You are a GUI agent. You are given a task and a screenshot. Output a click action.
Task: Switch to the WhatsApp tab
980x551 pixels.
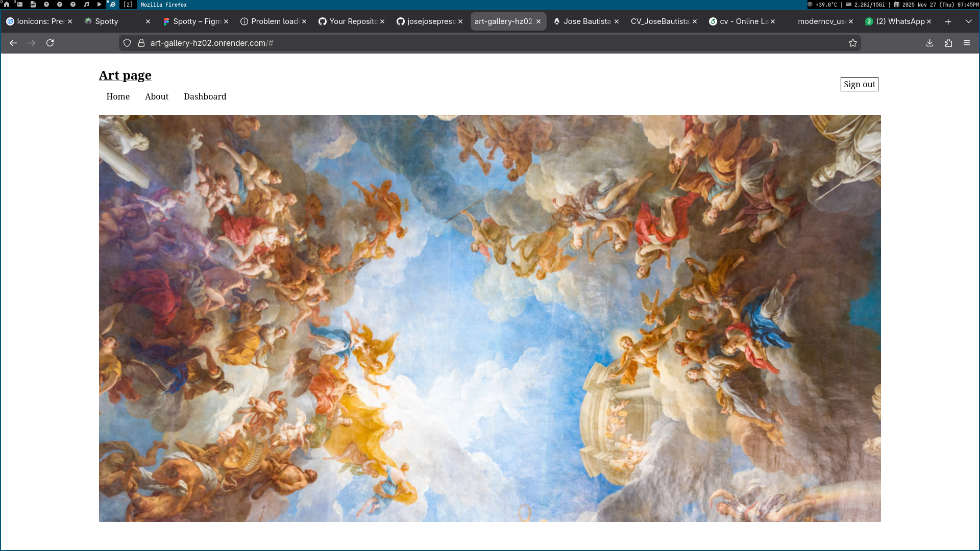coord(899,21)
